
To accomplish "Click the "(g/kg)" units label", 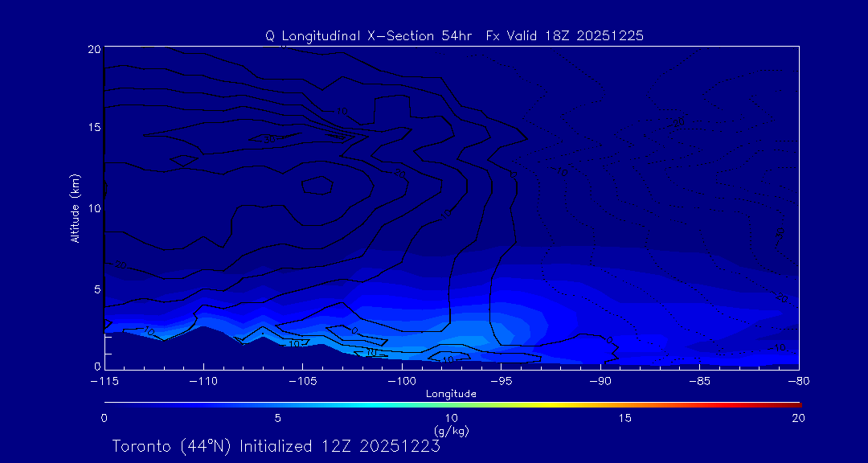I will pos(452,430).
